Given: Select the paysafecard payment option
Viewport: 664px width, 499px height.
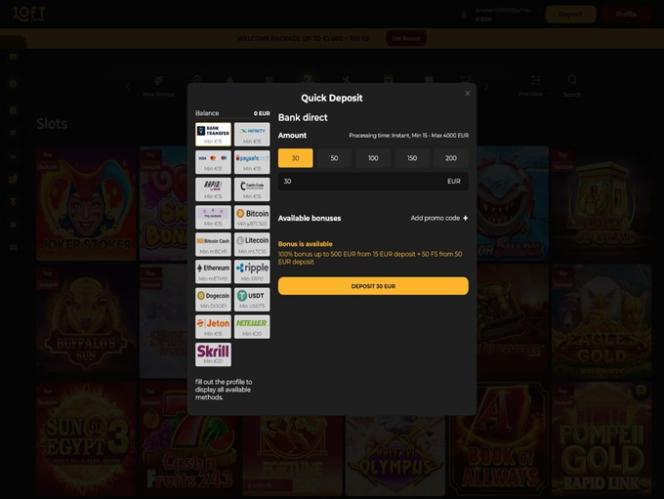Looking at the screenshot, I should coord(252,162).
